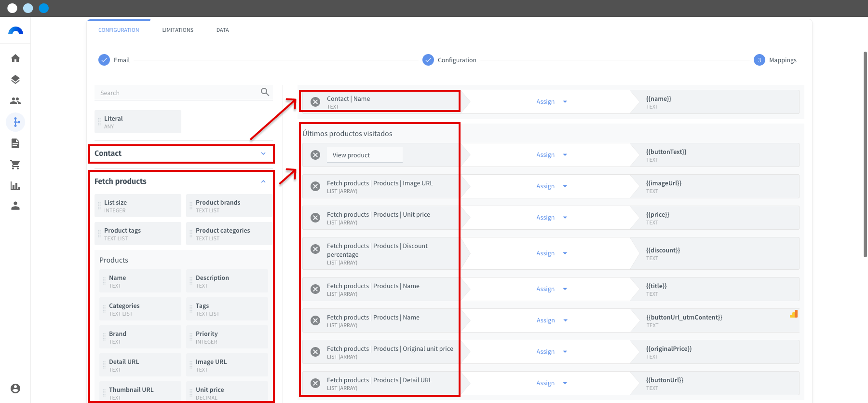Open the Assign dropdown for {{name}}
The height and width of the screenshot is (403, 868).
click(x=552, y=102)
